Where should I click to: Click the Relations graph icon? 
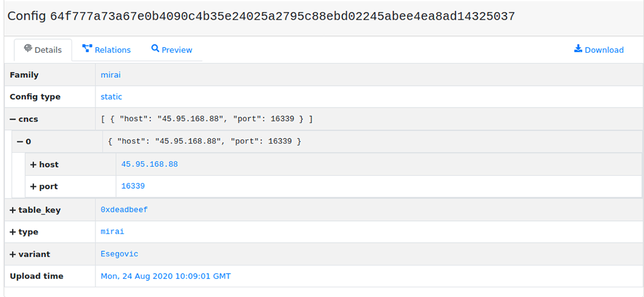pos(87,49)
